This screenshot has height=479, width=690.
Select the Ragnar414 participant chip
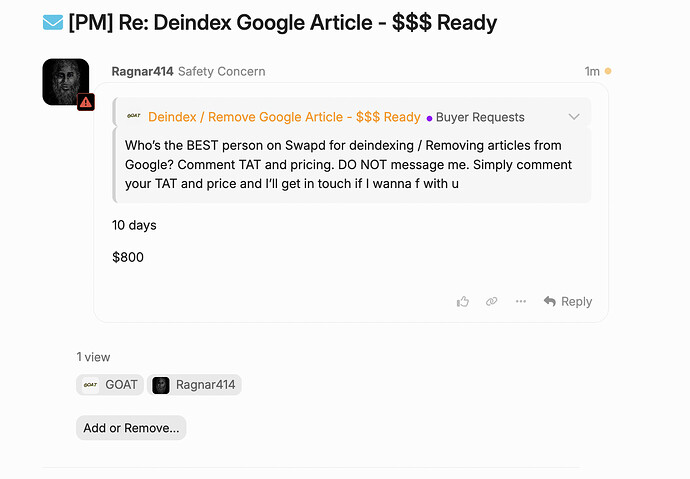[195, 385]
